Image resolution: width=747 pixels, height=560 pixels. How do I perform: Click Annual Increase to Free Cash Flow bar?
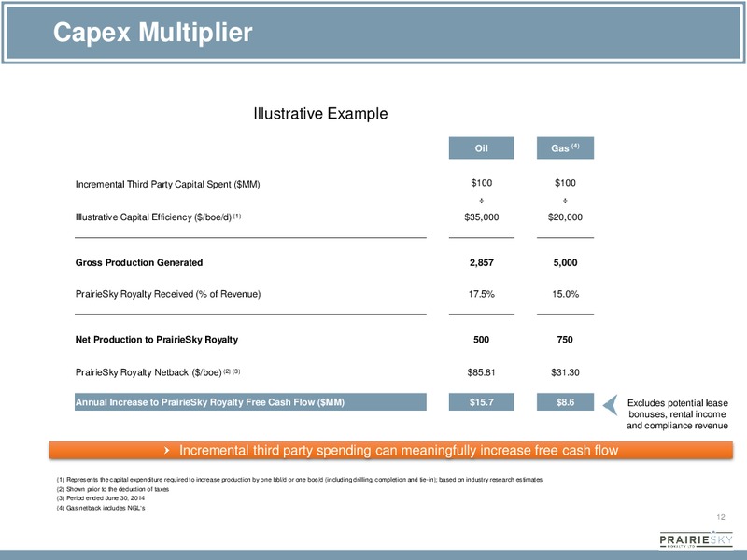tap(250, 402)
